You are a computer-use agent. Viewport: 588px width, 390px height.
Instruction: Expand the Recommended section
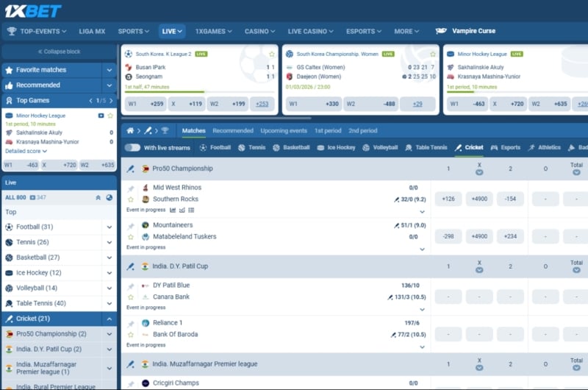(x=109, y=85)
